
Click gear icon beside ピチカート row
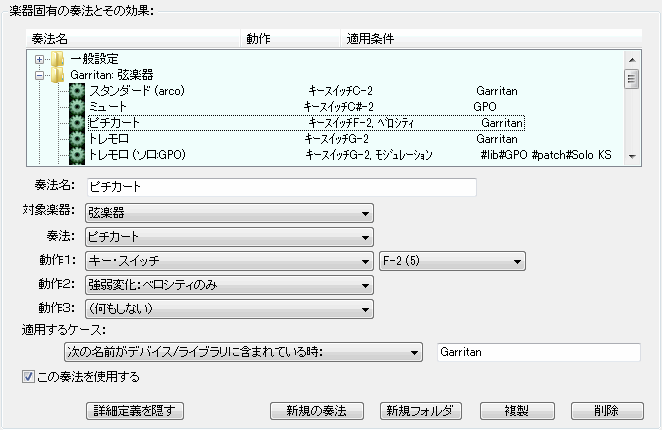click(x=77, y=123)
